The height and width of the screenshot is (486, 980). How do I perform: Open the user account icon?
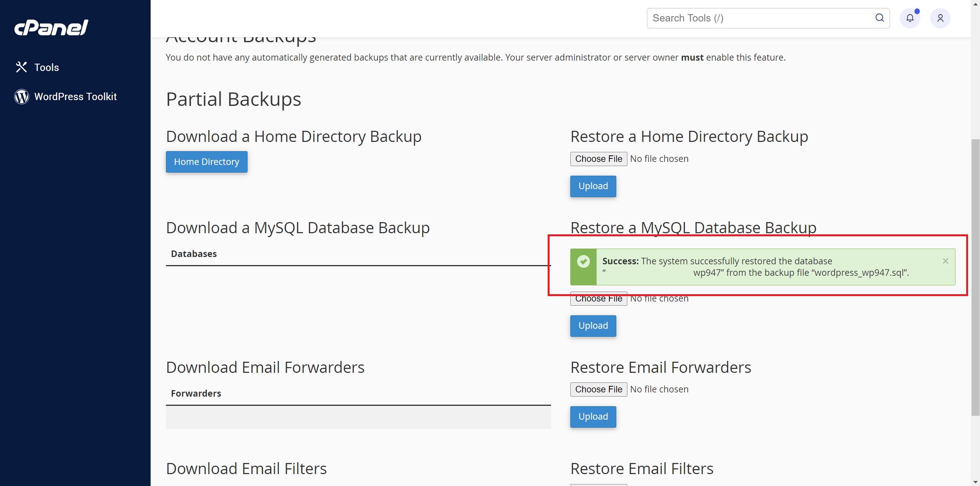(x=940, y=18)
